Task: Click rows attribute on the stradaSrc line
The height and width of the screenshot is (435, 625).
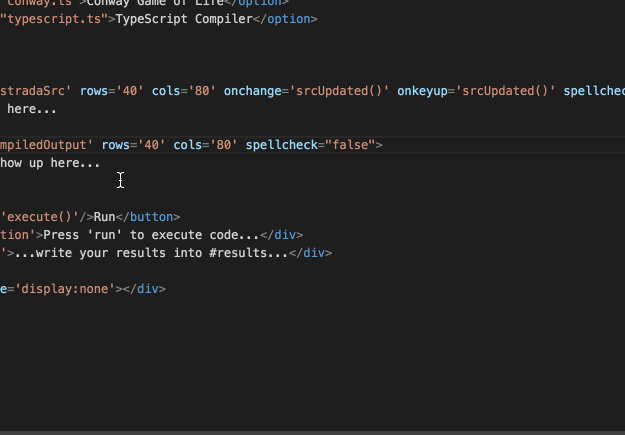Action: click(96, 91)
